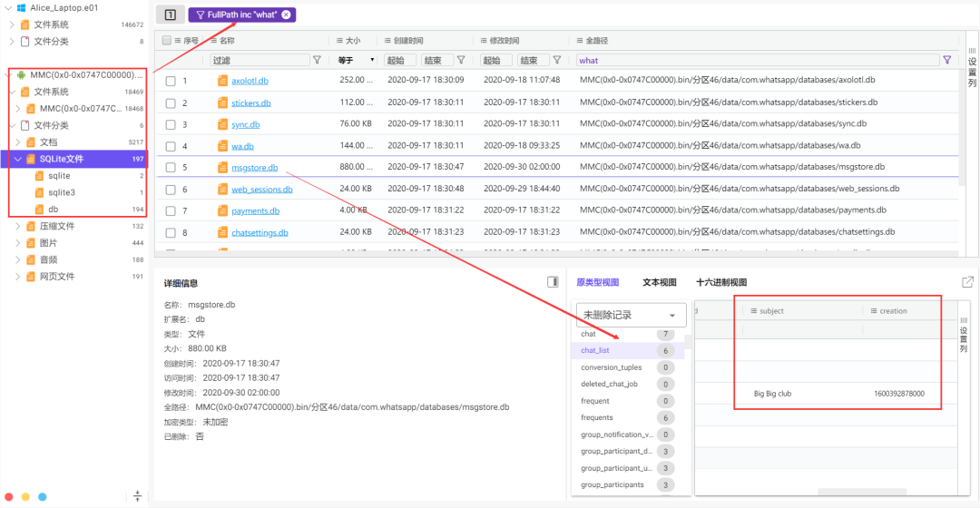The height and width of the screenshot is (508, 980).
Task: Check the box for web_sessions.db row
Action: tap(171, 190)
